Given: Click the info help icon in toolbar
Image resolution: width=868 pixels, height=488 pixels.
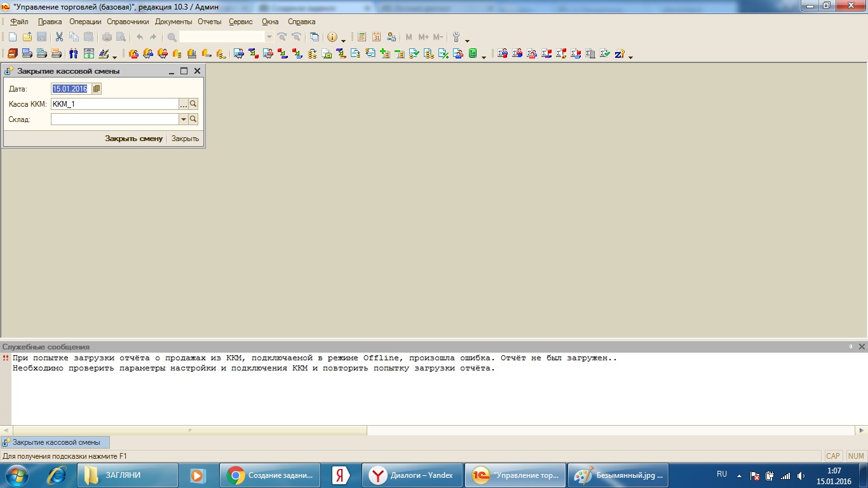Looking at the screenshot, I should click(332, 37).
